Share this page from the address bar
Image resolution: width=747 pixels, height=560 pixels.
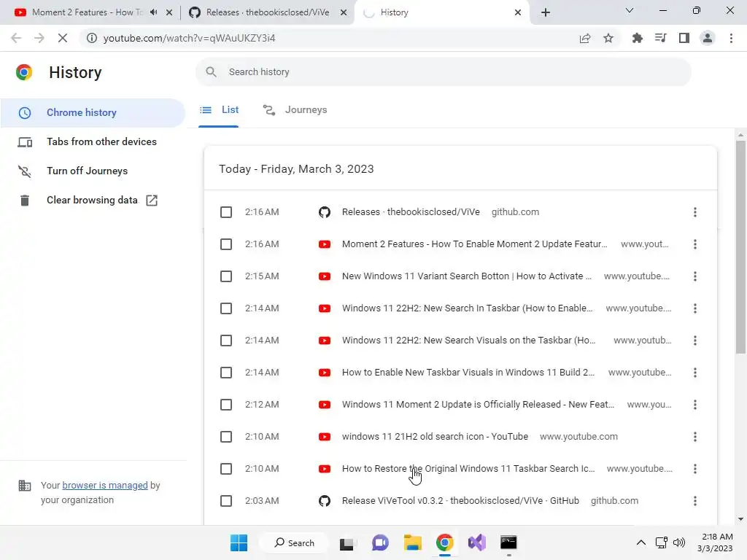pyautogui.click(x=585, y=38)
